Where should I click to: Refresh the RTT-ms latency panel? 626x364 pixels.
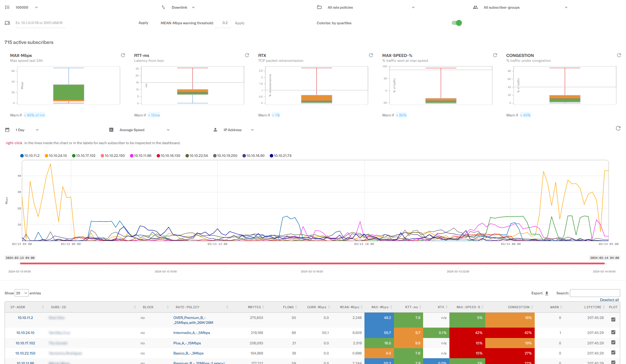click(247, 55)
